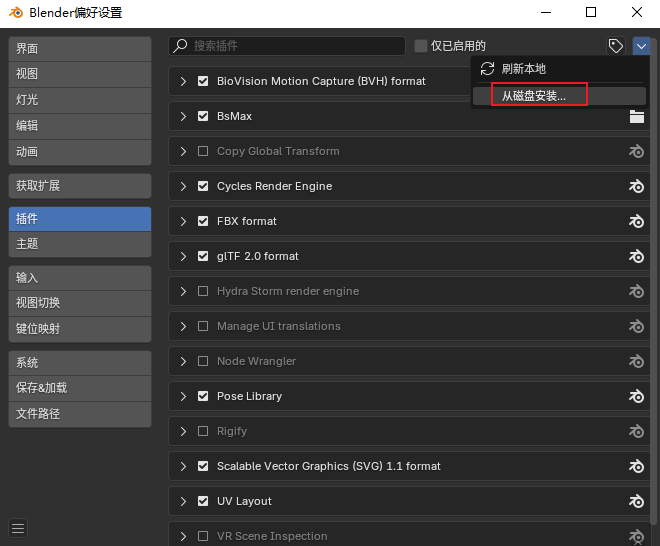Image resolution: width=660 pixels, height=546 pixels.
Task: Open the 动画 preferences section
Action: click(80, 152)
